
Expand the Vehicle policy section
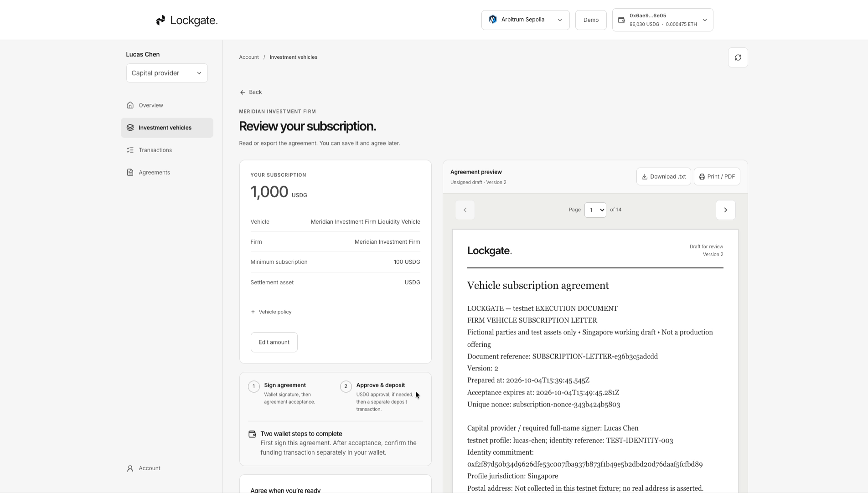coord(271,312)
